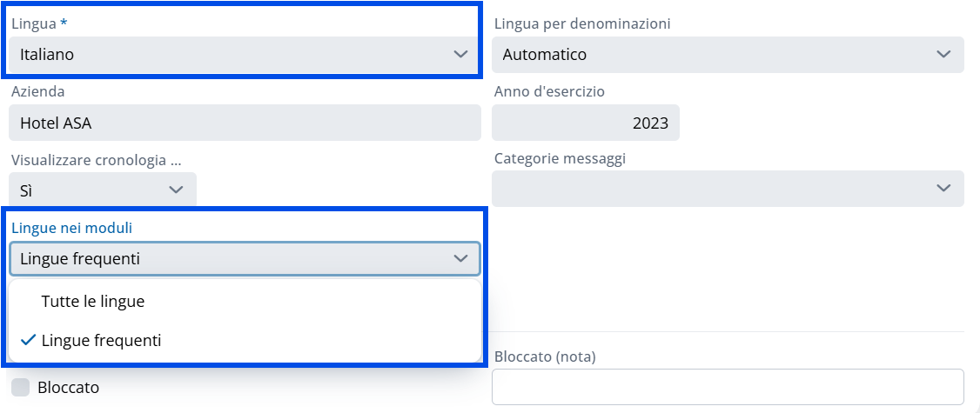Open the Lingua dropdown showing Italiano

pos(235,55)
